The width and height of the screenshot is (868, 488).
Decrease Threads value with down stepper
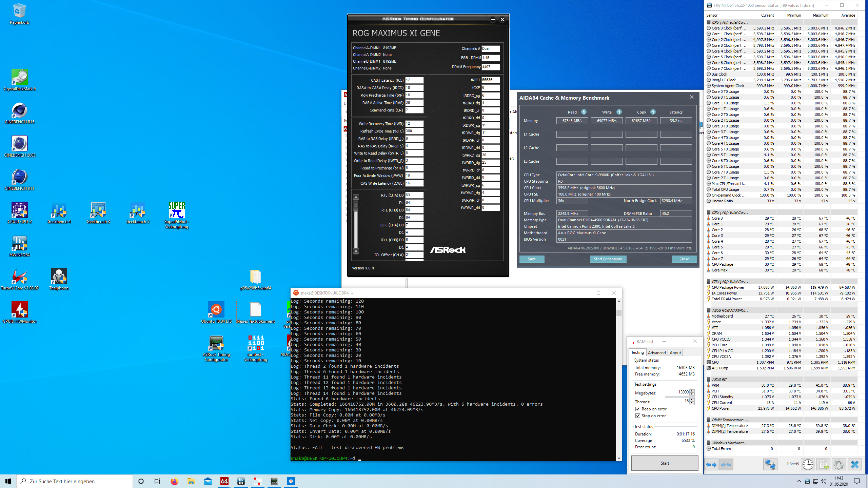pos(692,403)
